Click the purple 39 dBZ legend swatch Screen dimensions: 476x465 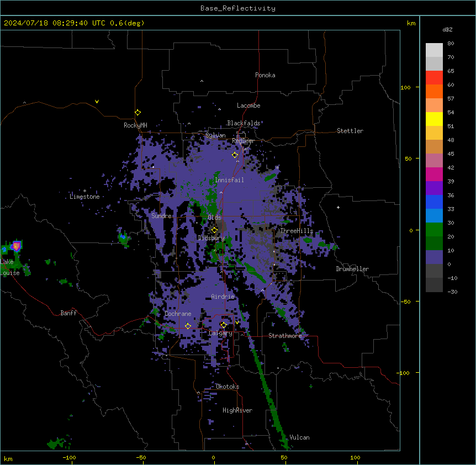coord(434,188)
